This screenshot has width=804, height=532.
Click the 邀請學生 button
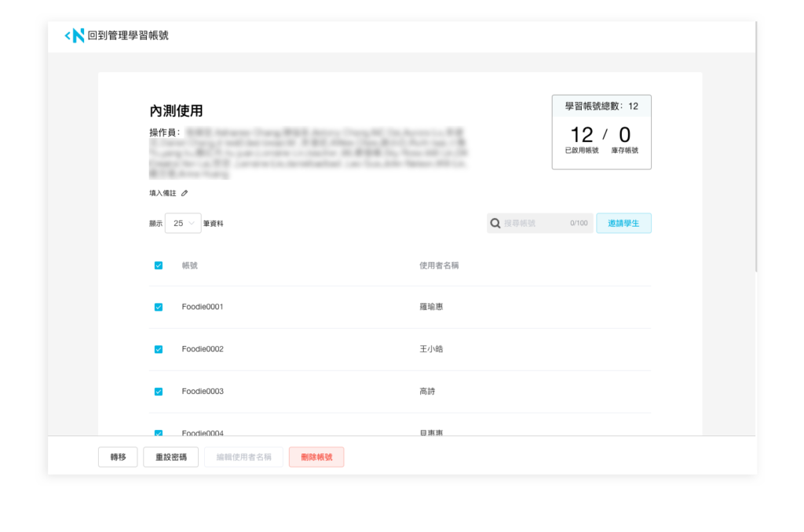[623, 223]
